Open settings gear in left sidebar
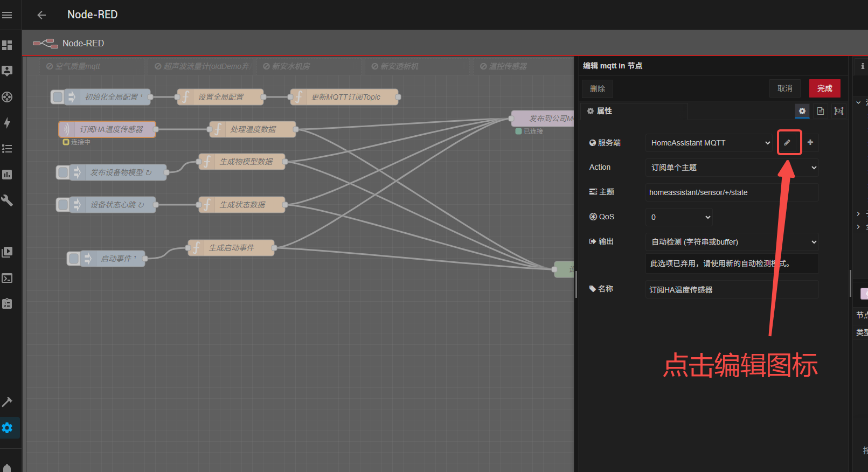 tap(7, 428)
